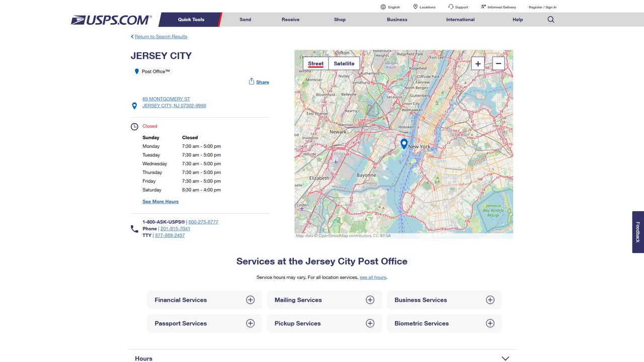
Task: Open the International menu
Action: pos(460,20)
